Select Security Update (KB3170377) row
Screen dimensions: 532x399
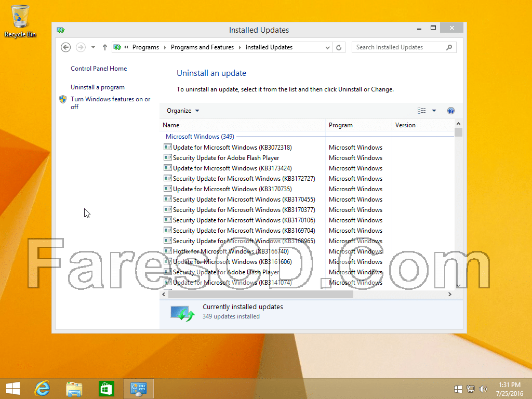click(244, 210)
